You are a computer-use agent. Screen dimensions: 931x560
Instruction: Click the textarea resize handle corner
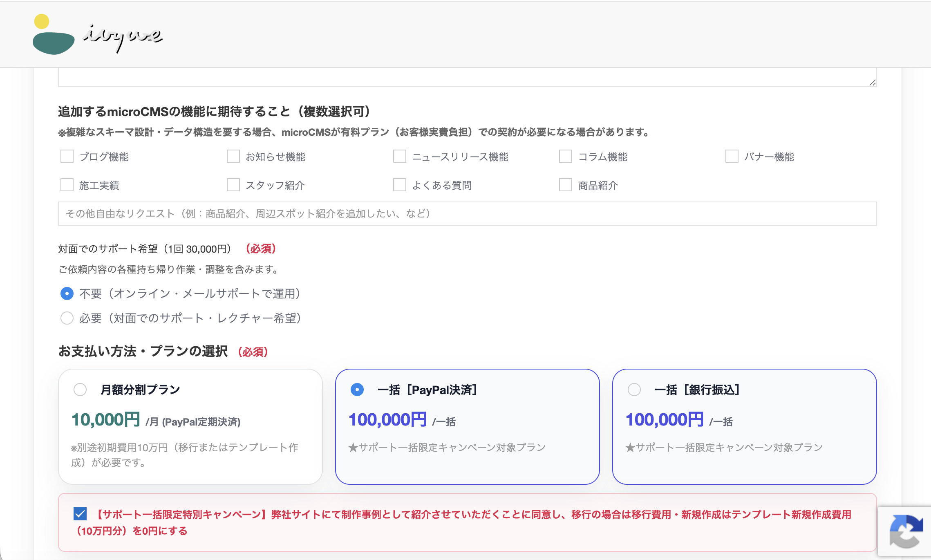click(872, 82)
